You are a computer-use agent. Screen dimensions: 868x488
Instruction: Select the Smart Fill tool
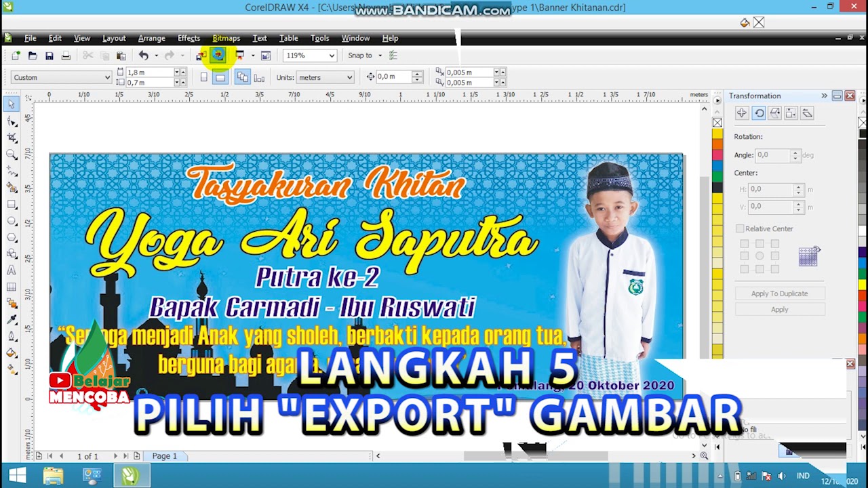[x=12, y=188]
